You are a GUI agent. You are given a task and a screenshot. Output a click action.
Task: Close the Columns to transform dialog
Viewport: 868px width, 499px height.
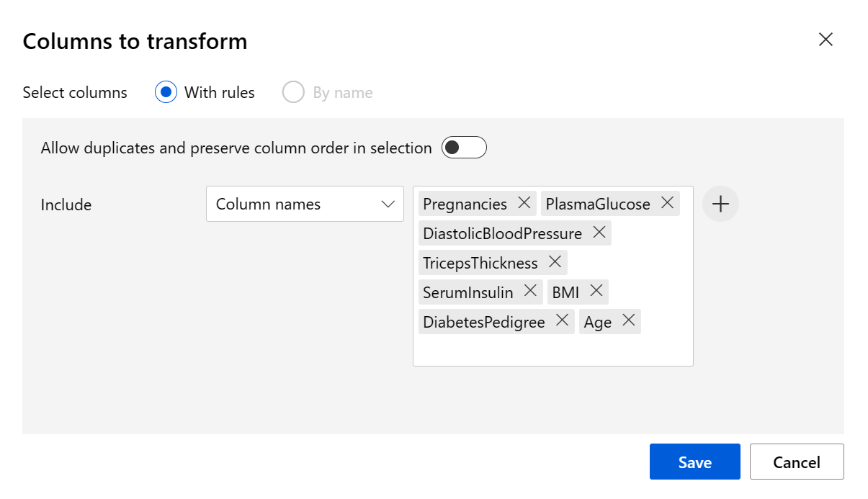pyautogui.click(x=826, y=40)
